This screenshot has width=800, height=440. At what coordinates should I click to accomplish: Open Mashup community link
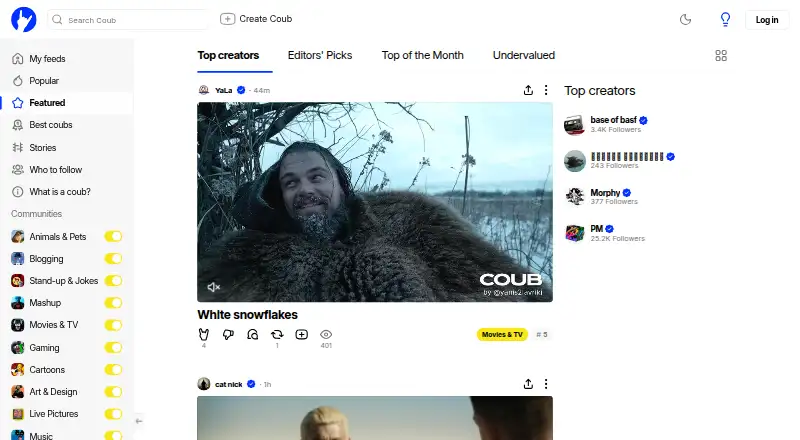[x=45, y=303]
